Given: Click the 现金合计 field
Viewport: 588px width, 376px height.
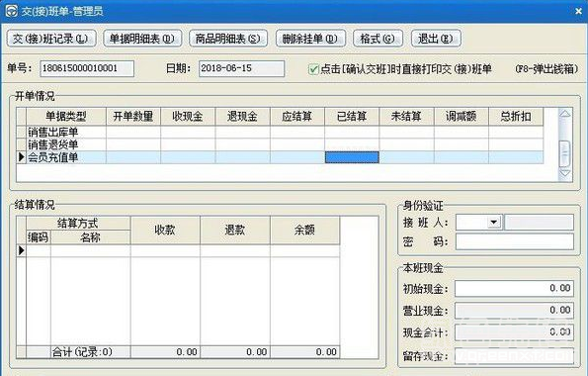Looking at the screenshot, I should pos(514,332).
